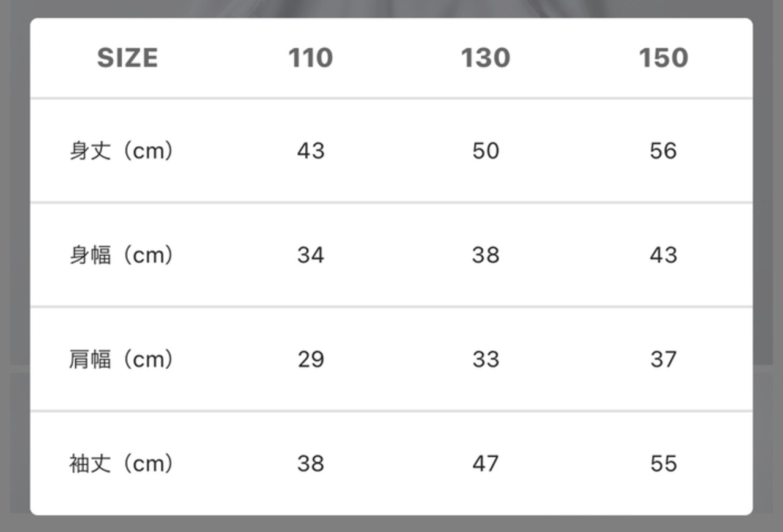783x532 pixels.
Task: Click the 身丈 value 50 for size 130
Action: click(486, 150)
